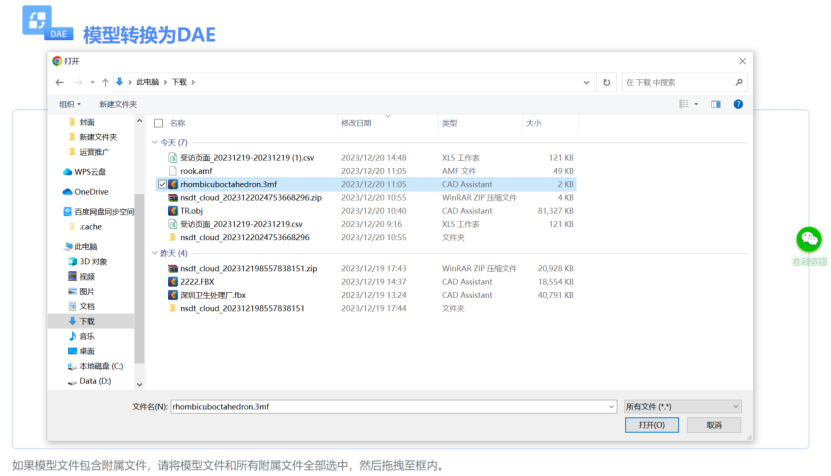
Task: Click the Up one level arrow
Action: [x=105, y=82]
